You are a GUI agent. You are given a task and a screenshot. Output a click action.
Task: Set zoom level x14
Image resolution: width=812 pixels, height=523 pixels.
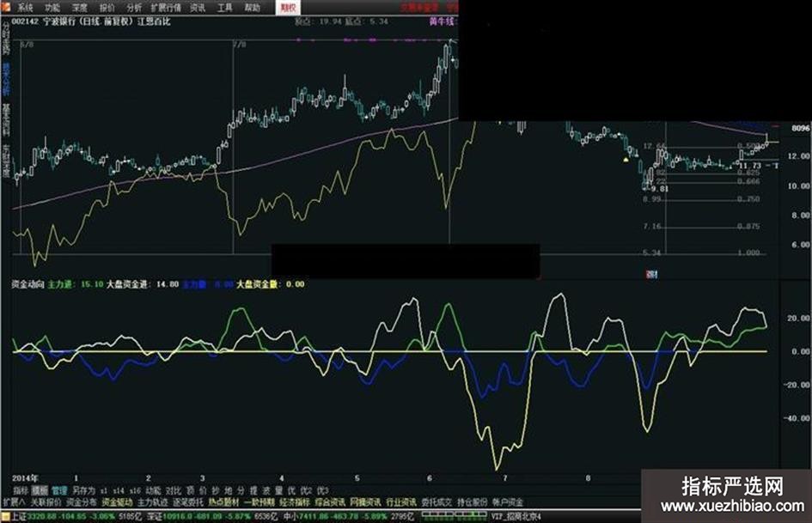pos(119,490)
